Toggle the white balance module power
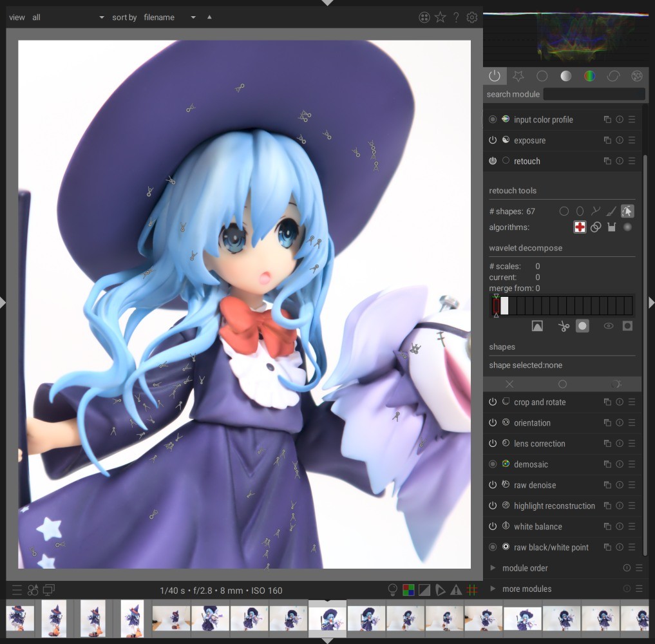The height and width of the screenshot is (644, 655). pyautogui.click(x=493, y=527)
